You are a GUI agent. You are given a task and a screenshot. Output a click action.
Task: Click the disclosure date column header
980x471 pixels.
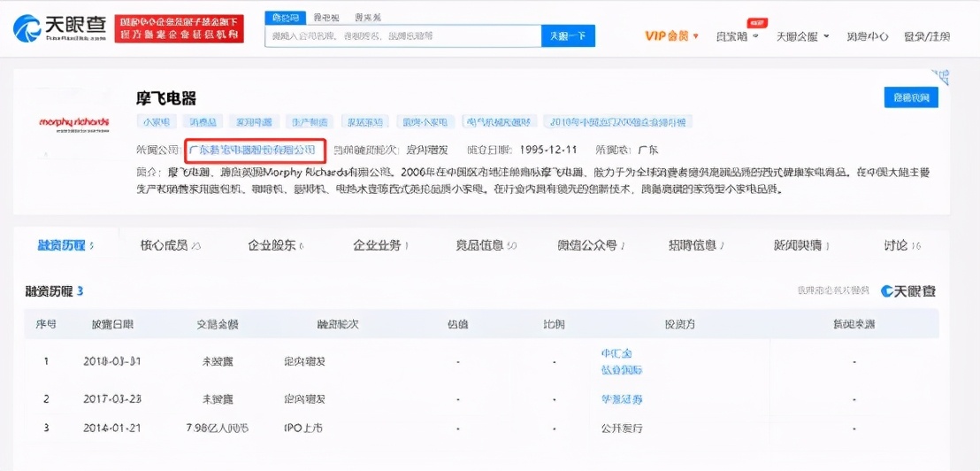point(112,325)
